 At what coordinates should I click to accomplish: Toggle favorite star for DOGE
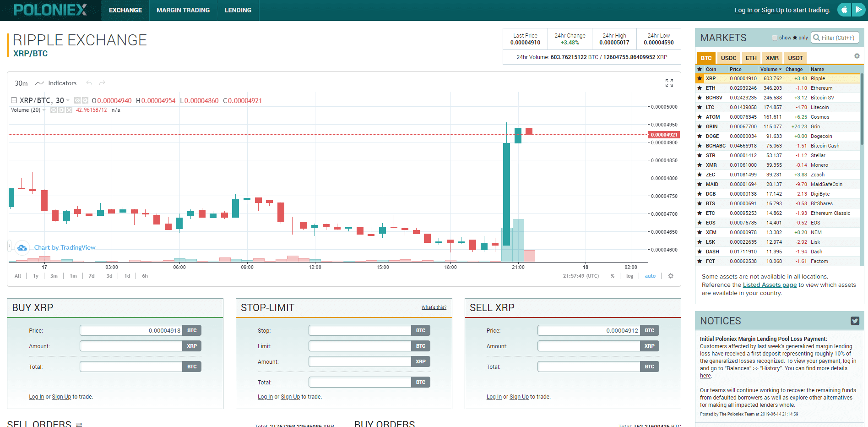point(700,136)
